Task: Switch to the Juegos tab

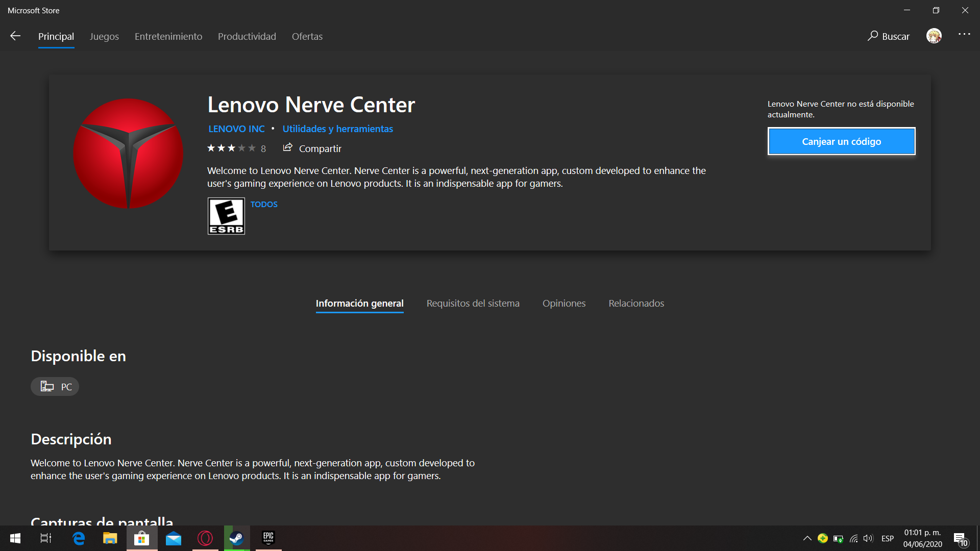Action: (x=104, y=36)
